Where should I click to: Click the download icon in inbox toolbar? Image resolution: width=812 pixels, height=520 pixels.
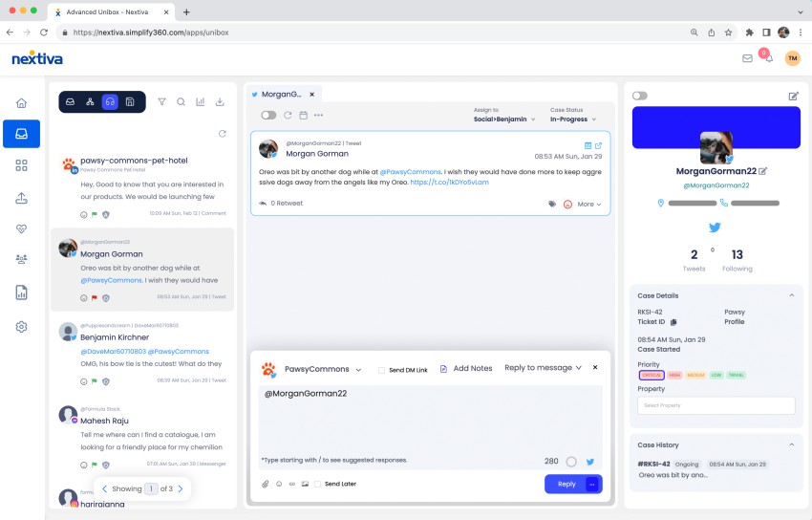click(x=220, y=102)
